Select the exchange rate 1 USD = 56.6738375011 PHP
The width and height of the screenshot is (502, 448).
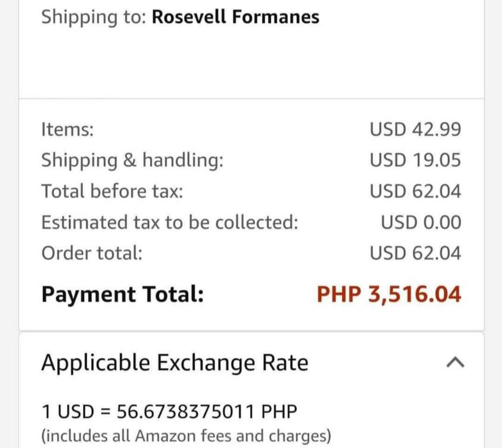169,410
